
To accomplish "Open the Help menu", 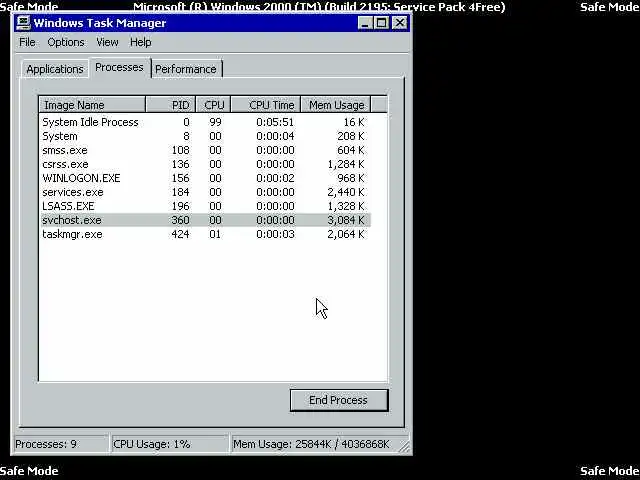I will (140, 42).
